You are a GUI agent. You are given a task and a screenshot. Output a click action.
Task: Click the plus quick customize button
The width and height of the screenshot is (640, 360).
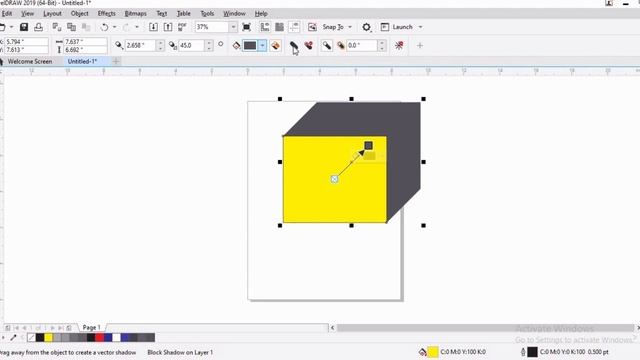[x=420, y=45]
